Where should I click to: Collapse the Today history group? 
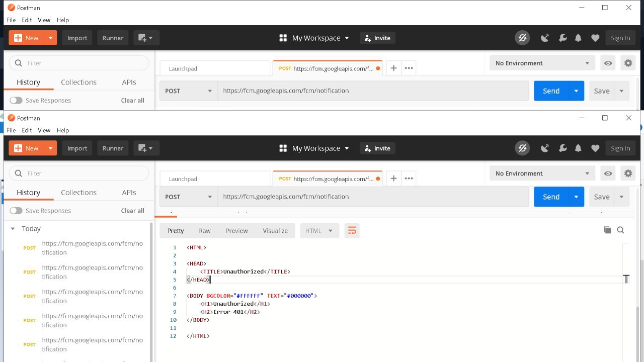click(x=13, y=229)
